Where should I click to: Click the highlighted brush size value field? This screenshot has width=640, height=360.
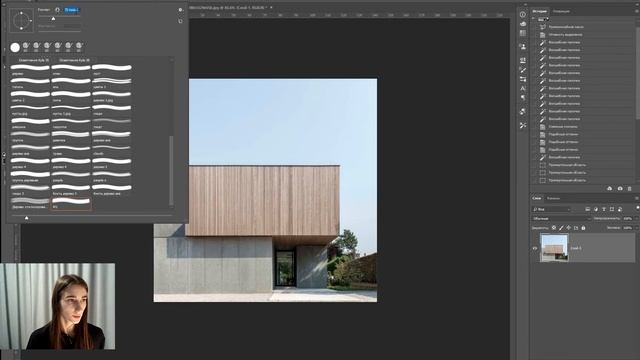[71, 10]
